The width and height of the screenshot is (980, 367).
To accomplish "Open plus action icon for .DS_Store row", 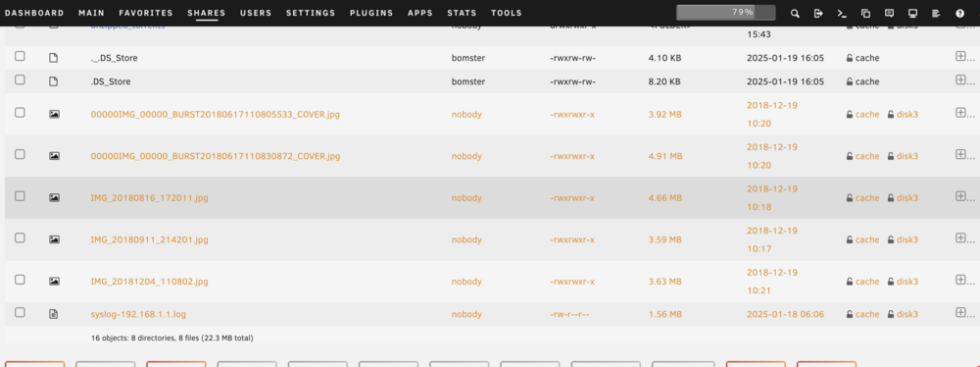I will click(x=960, y=79).
